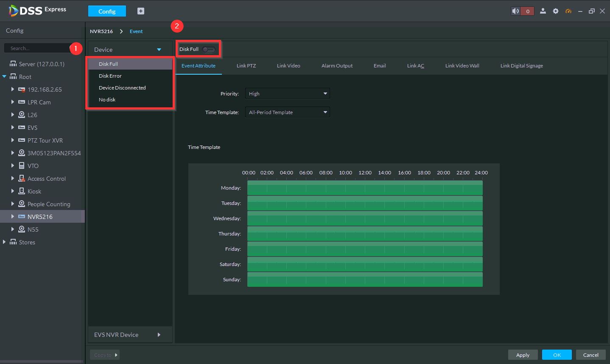Viewport: 610px width, 364px height.
Task: Click the Access Control device icon
Action: tap(22, 179)
